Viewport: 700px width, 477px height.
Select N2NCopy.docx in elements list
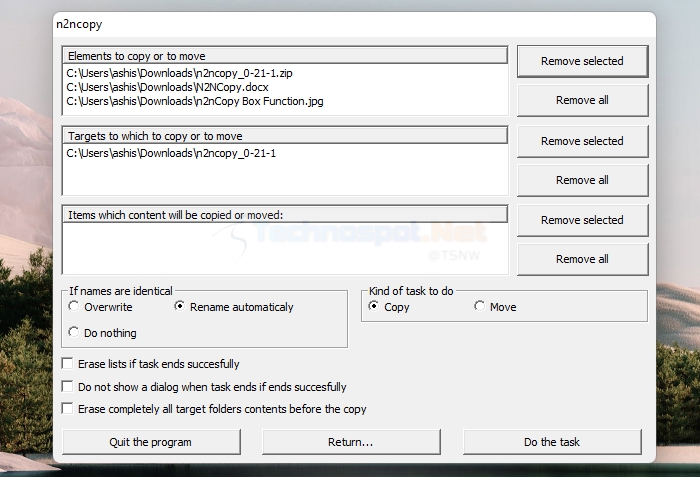[x=167, y=87]
